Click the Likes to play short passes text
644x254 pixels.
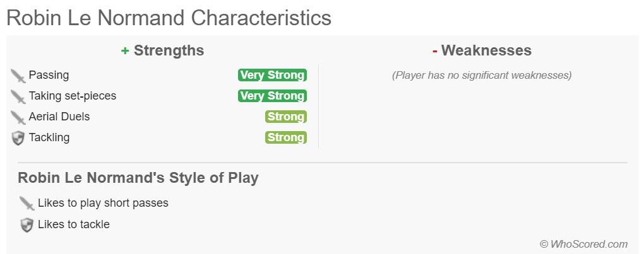[x=103, y=203]
